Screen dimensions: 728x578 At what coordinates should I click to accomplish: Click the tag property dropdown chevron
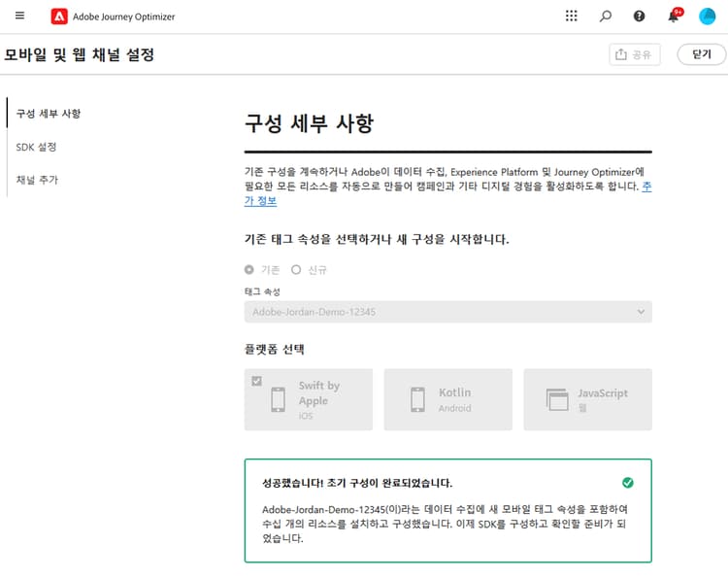click(x=641, y=312)
